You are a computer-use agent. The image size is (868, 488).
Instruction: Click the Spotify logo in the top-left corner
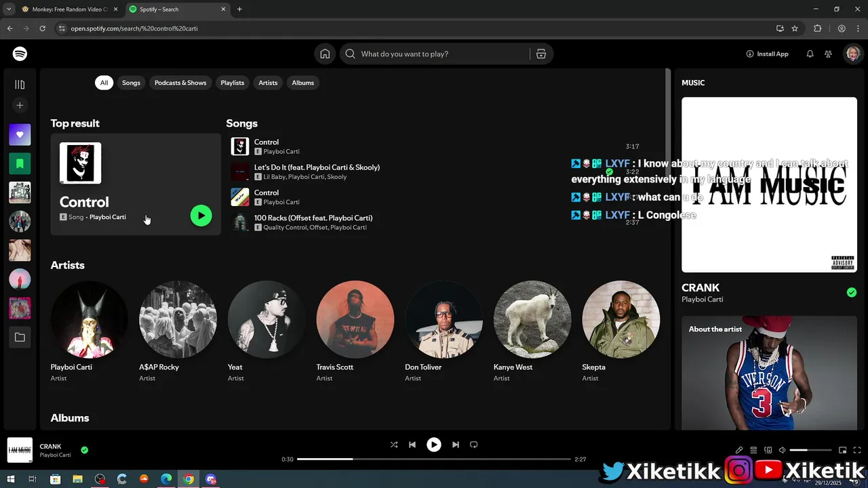20,54
